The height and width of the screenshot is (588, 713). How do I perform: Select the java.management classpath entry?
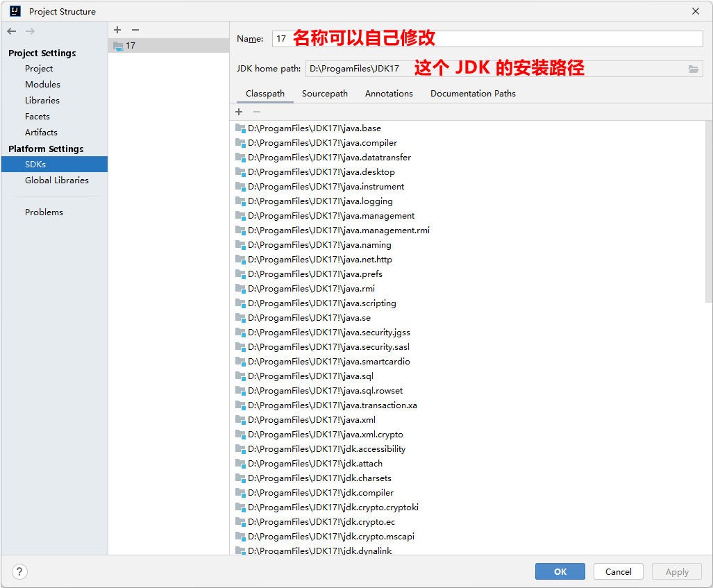(325, 216)
